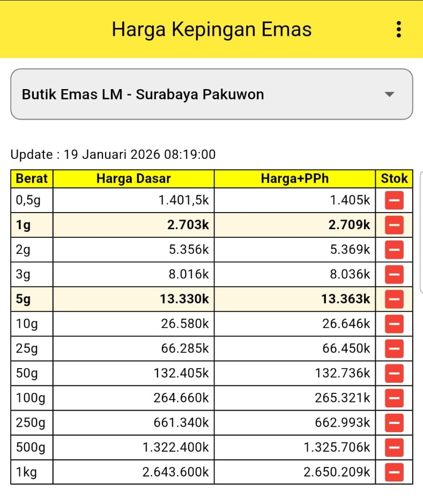Click the 25g base price 66.285k
The width and height of the screenshot is (423, 504).
185,348
